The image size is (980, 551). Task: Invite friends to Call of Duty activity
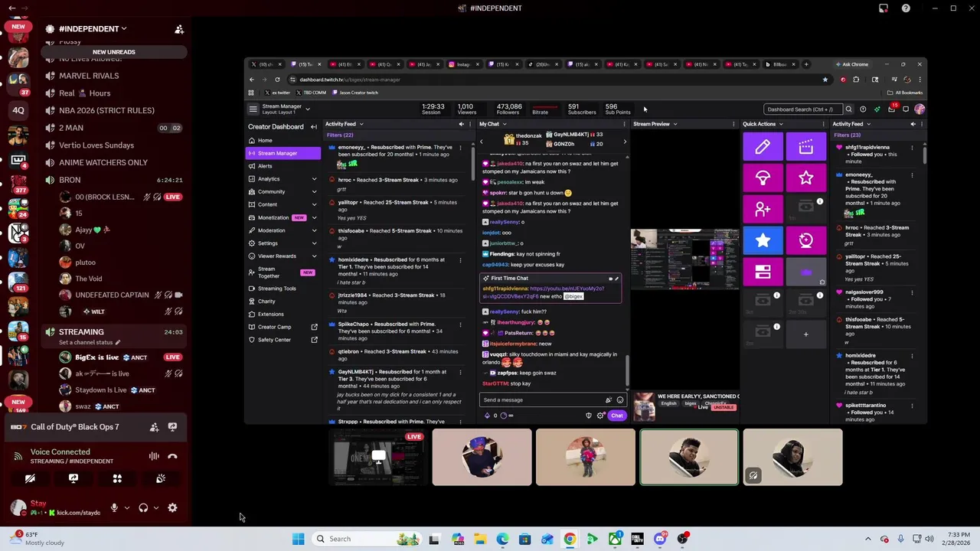[x=154, y=427]
